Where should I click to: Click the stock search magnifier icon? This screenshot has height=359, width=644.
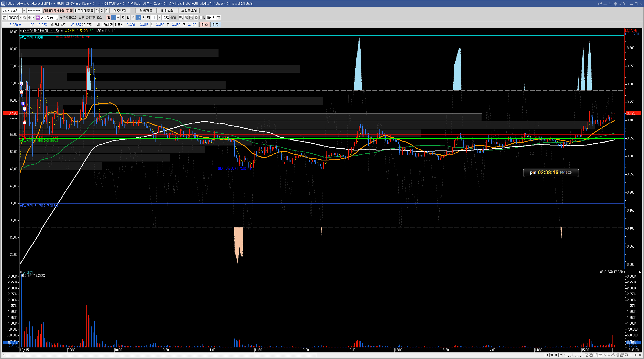pyautogui.click(x=24, y=18)
